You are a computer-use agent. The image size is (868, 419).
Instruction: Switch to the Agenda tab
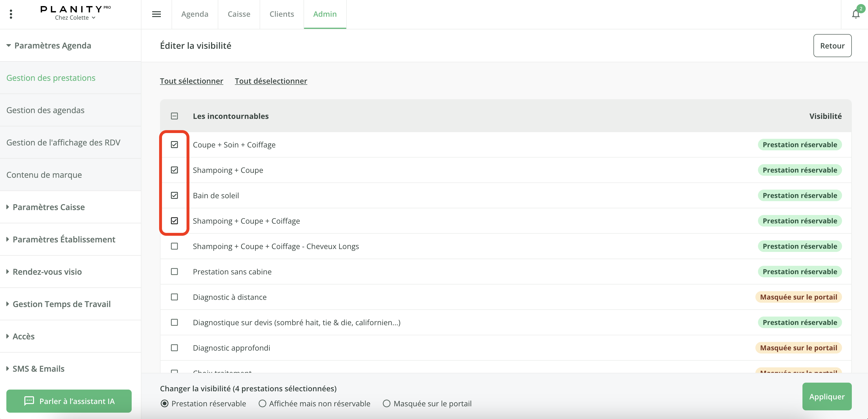click(x=195, y=14)
